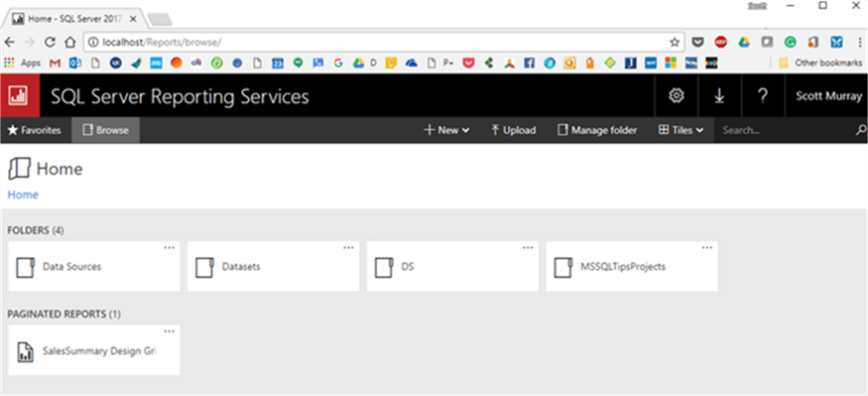Click the Grammarly extension icon

point(790,42)
